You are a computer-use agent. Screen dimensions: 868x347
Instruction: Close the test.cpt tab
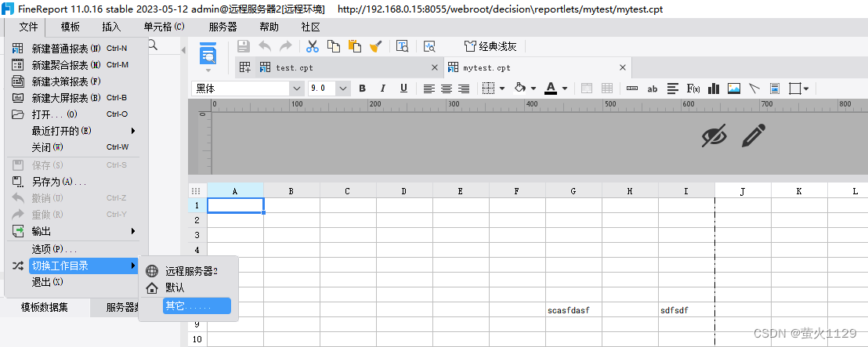tap(435, 67)
